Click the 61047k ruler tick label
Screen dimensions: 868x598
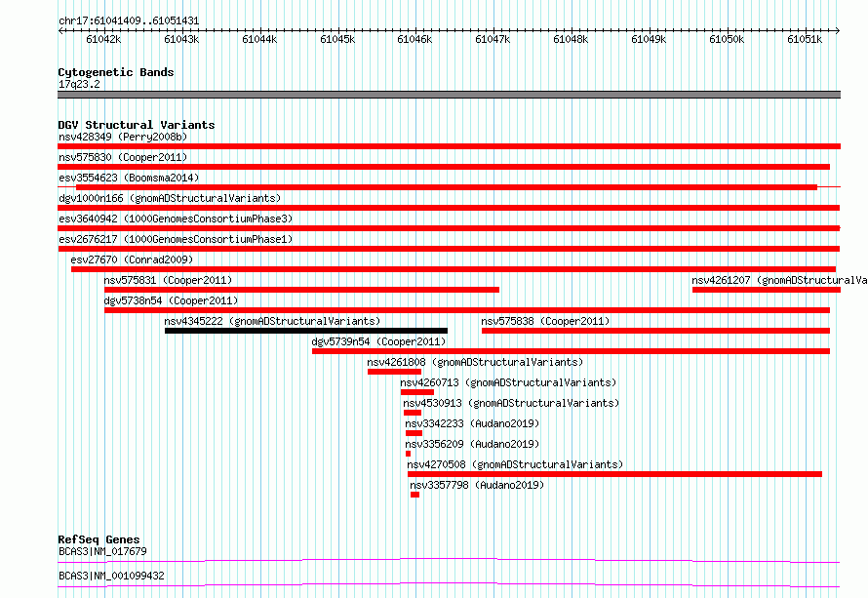[x=493, y=39]
